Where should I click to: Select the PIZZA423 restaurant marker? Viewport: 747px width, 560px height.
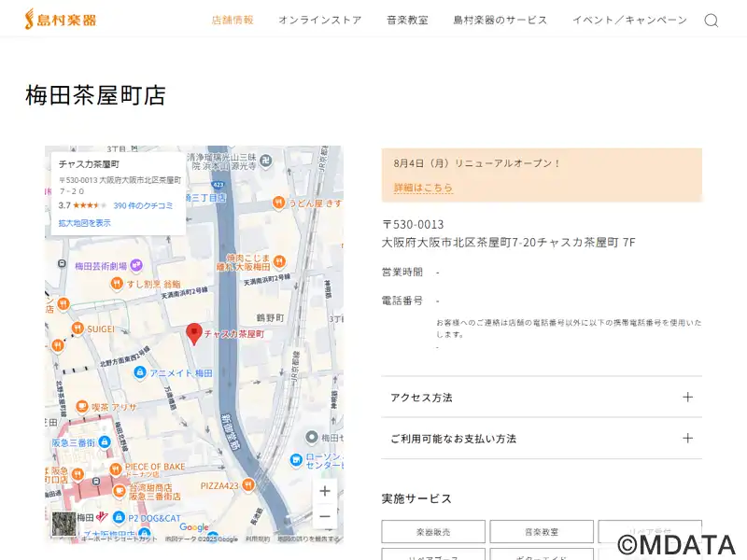247,485
